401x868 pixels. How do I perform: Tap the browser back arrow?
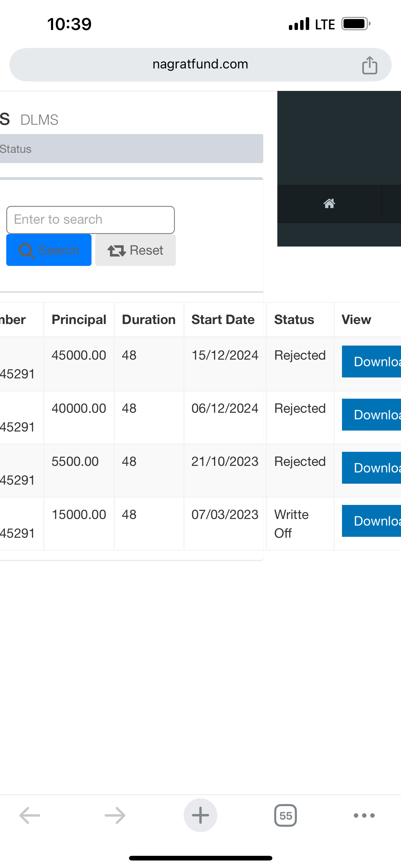click(x=30, y=816)
